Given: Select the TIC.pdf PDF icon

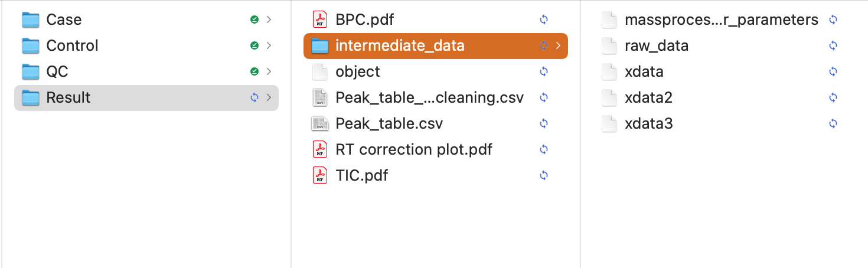Looking at the screenshot, I should pos(319,175).
